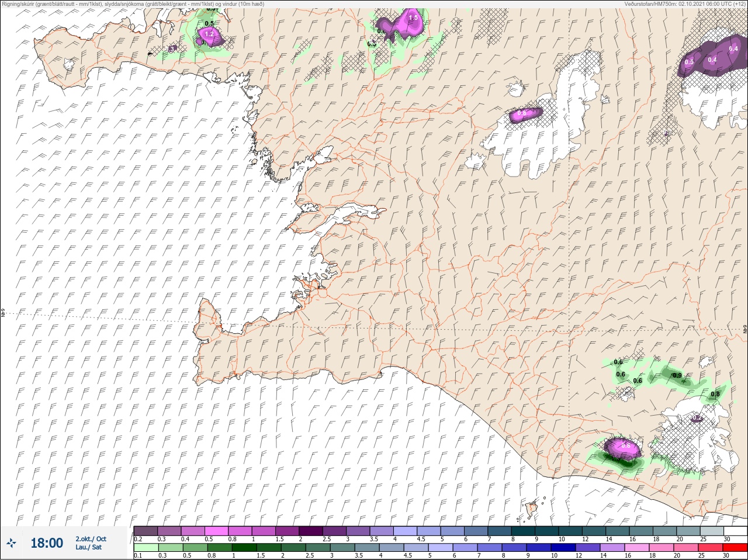Select lower legend dark green swatch between 1 and 1.5
The height and width of the screenshot is (560, 748).
(244, 547)
